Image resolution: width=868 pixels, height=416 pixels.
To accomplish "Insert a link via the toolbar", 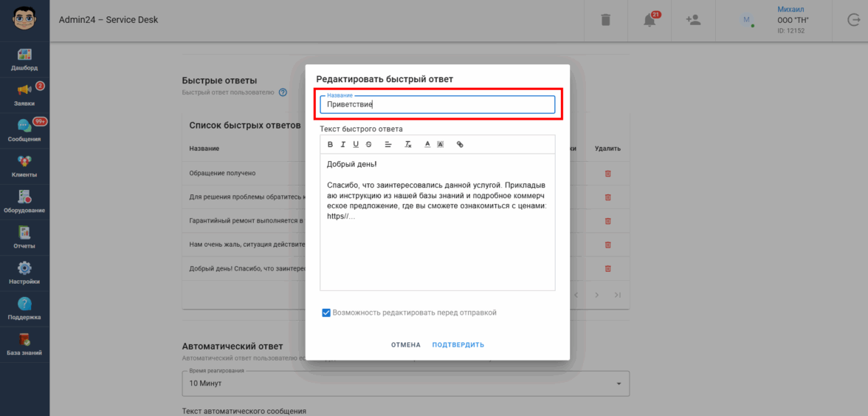I will [x=460, y=145].
